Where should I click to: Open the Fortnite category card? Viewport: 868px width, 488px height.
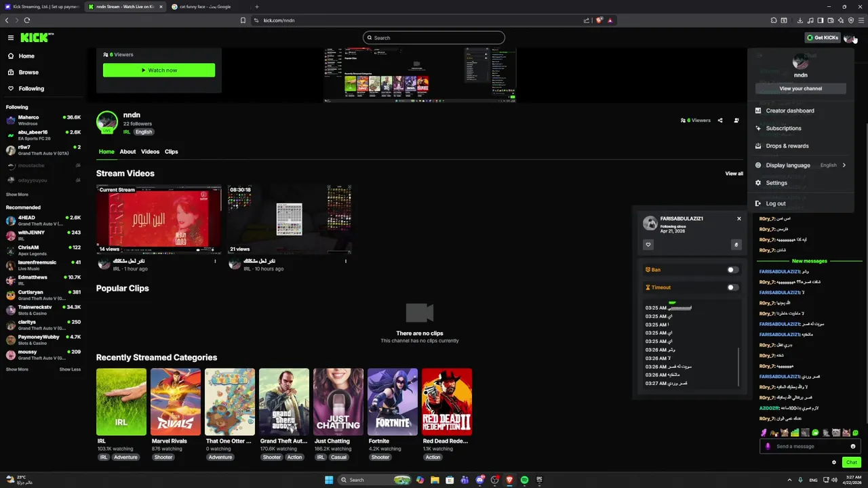coord(393,402)
